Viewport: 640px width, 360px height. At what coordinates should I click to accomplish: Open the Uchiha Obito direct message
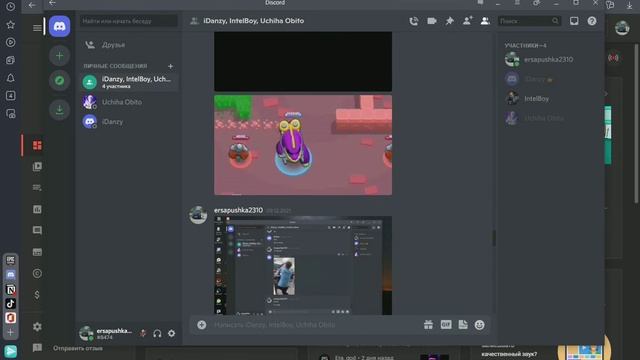(129, 102)
